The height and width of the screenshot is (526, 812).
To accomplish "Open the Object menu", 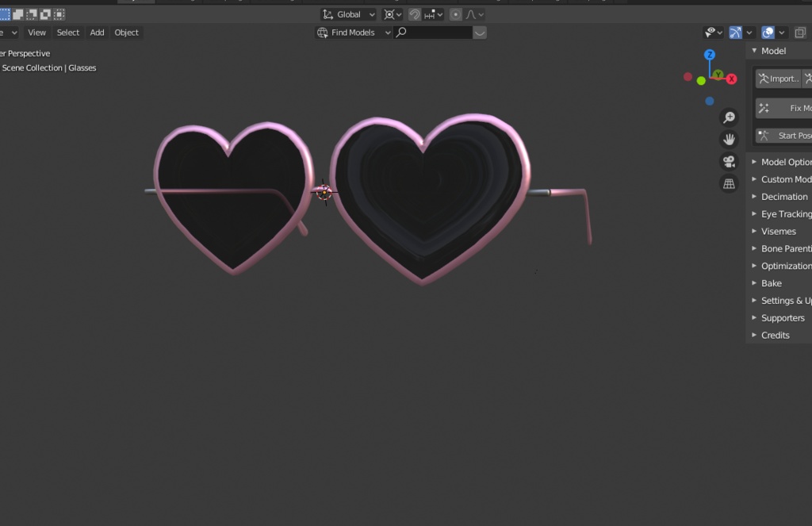I will (126, 33).
